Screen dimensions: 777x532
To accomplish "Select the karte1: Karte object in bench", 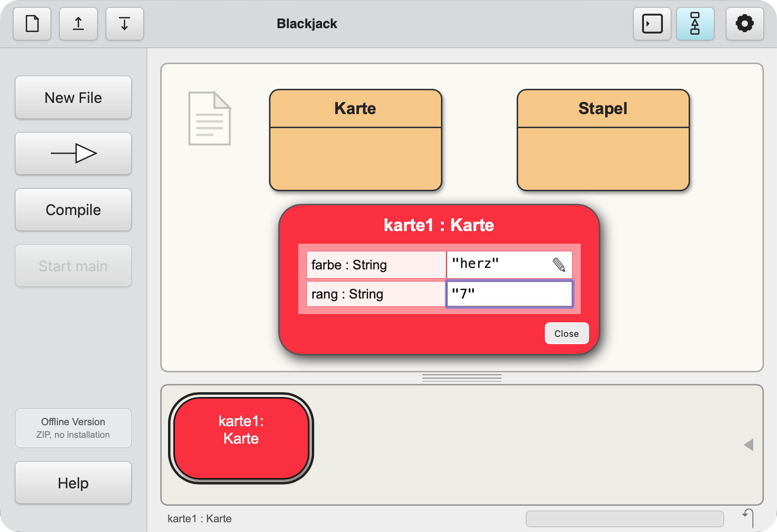I will pyautogui.click(x=241, y=438).
